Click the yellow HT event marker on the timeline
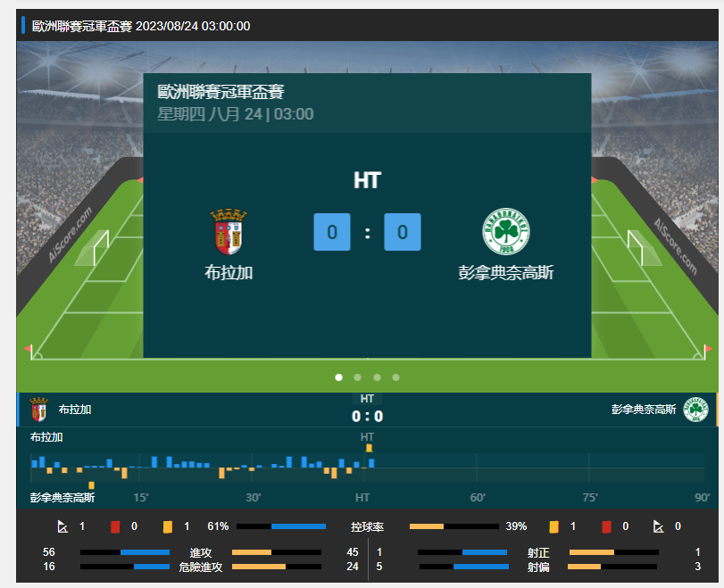This screenshot has width=724, height=588. click(369, 448)
